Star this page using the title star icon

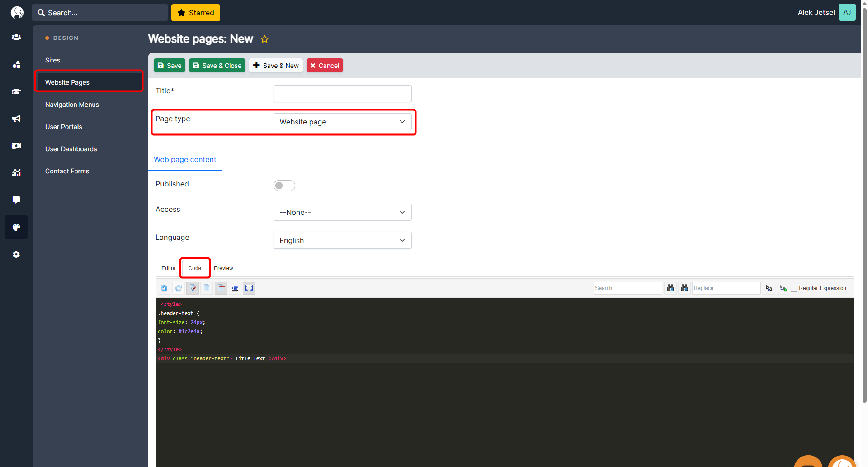[264, 39]
